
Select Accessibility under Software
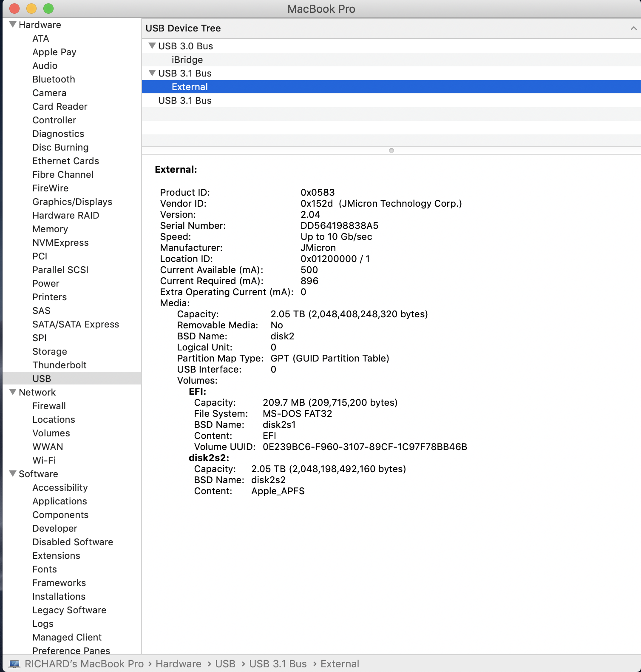[x=60, y=487]
